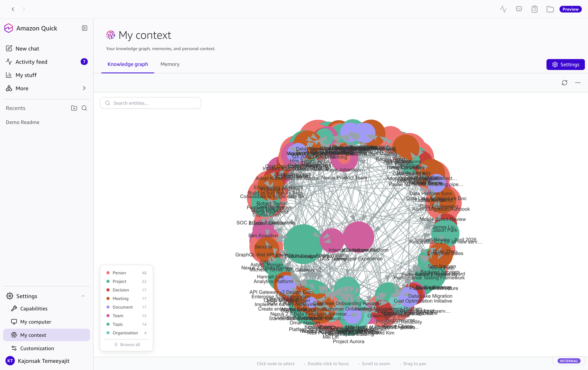The width and height of the screenshot is (588, 370).
Task: Click the purple Settings button
Action: click(565, 64)
